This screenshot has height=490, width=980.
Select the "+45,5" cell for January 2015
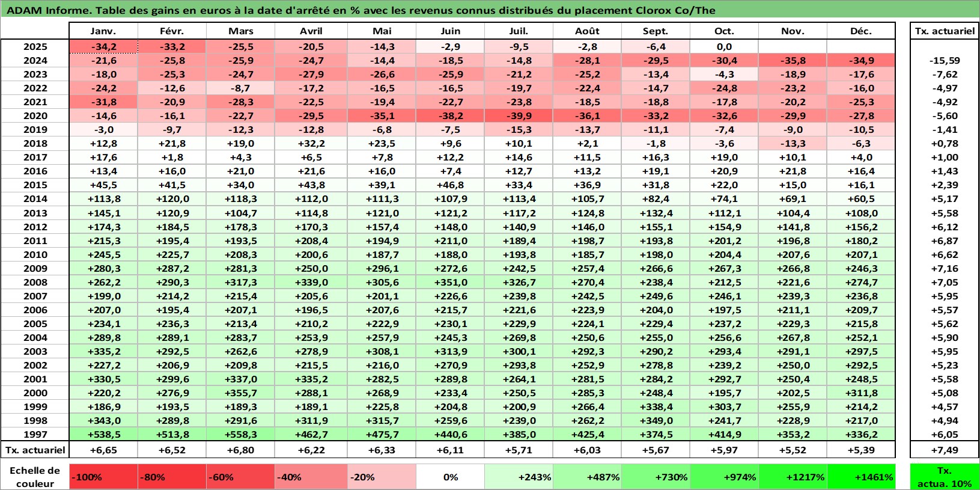(x=103, y=185)
